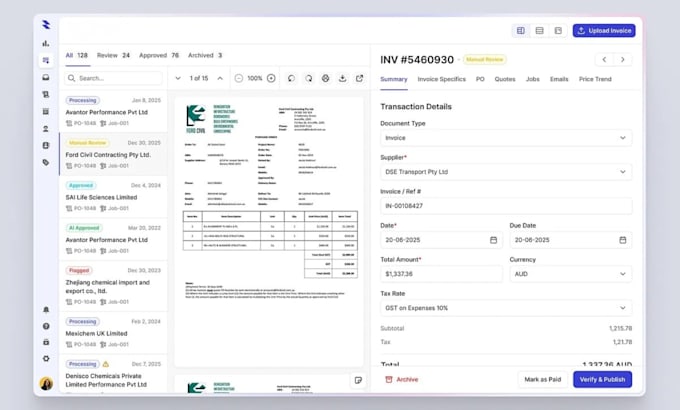Expand the Supplier dropdown
The width and height of the screenshot is (680, 410).
506,172
